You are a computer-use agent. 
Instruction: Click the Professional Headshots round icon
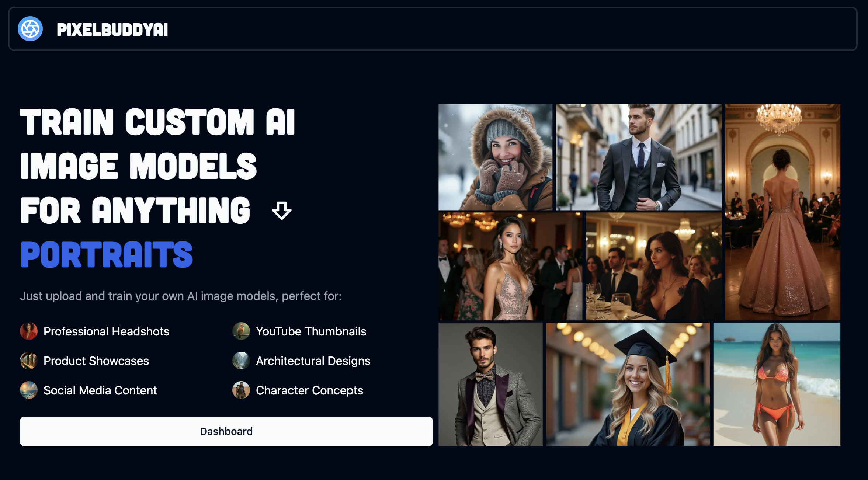(29, 331)
